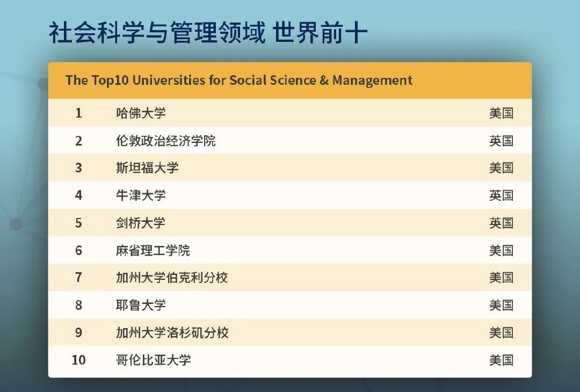Click rank number 5 beside 剑桥大学
The image size is (580, 392).
tap(78, 223)
